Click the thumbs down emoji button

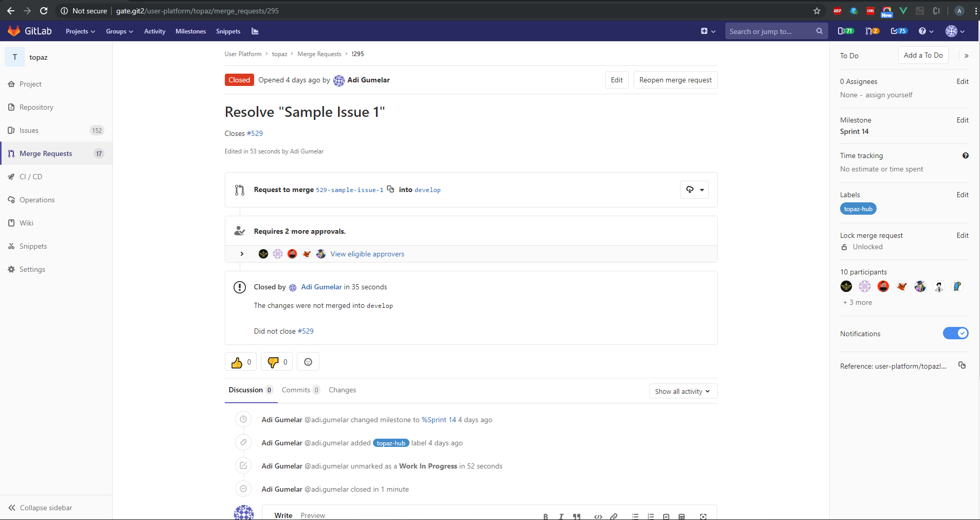tap(277, 362)
